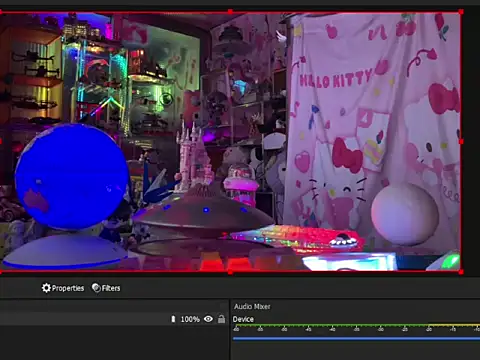This screenshot has height=360, width=480.
Task: Grab the right-middle red resize handle
Action: [x=461, y=142]
